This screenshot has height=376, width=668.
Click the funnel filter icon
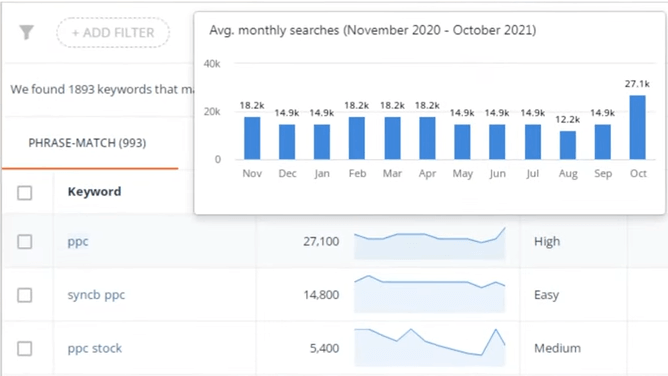tap(26, 32)
